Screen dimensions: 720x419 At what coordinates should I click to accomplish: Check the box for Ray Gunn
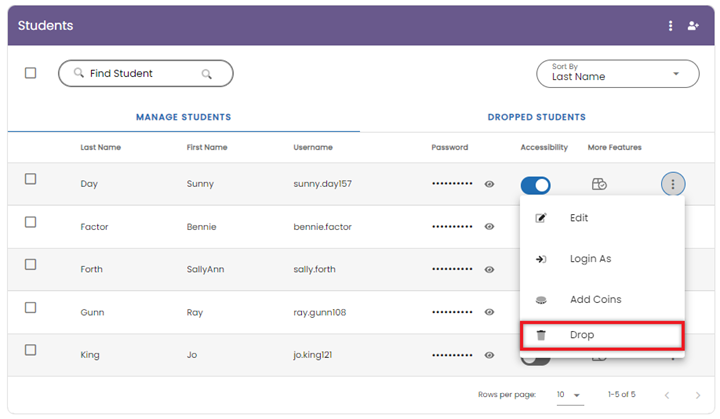30,307
